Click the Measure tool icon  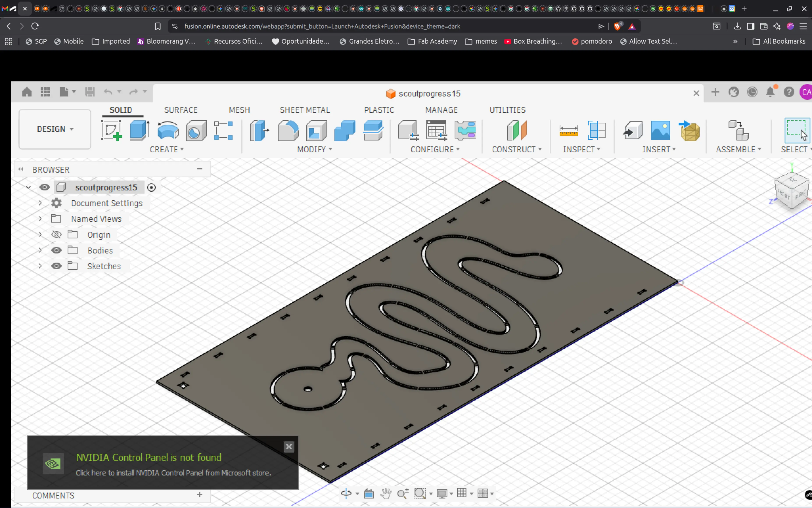pos(568,130)
